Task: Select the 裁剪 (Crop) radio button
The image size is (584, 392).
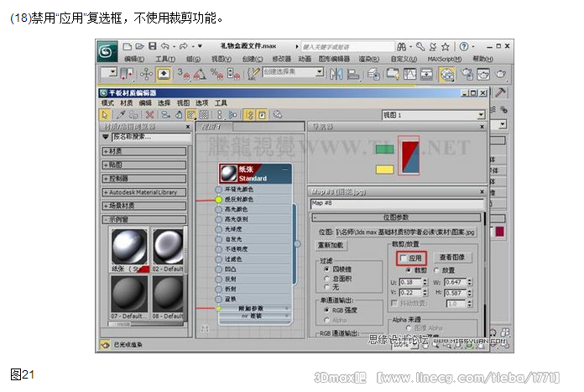Action: (x=409, y=270)
